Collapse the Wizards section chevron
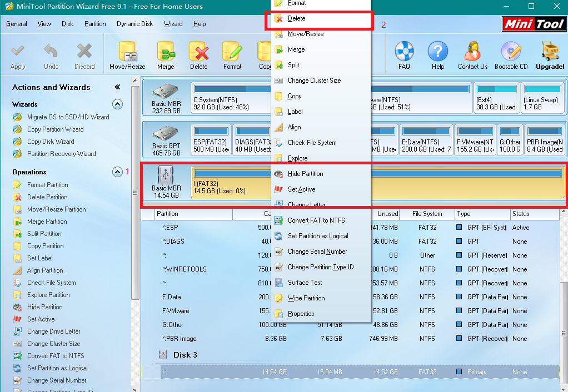568x392 pixels. (x=117, y=104)
